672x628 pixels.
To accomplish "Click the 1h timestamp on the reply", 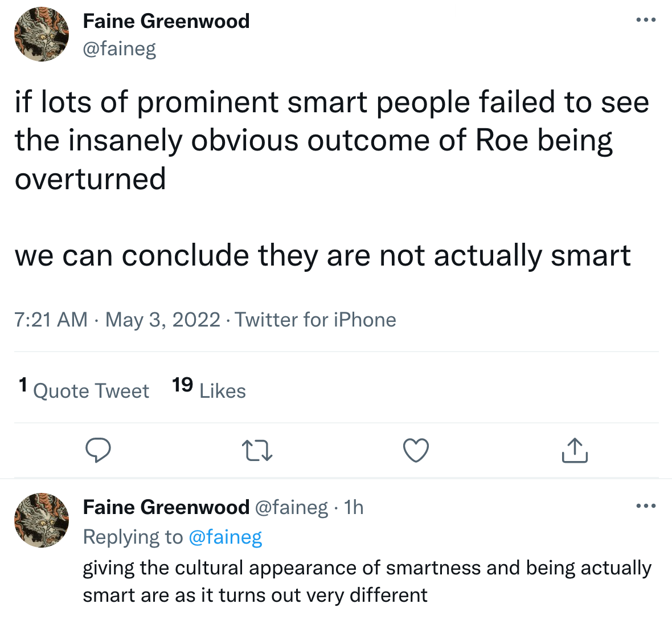I will point(354,507).
